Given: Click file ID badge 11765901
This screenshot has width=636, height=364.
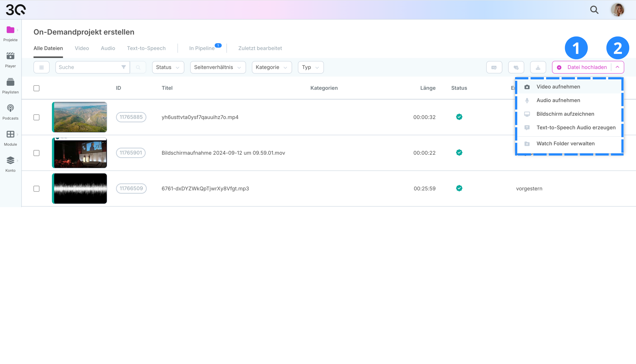Looking at the screenshot, I should (x=131, y=153).
